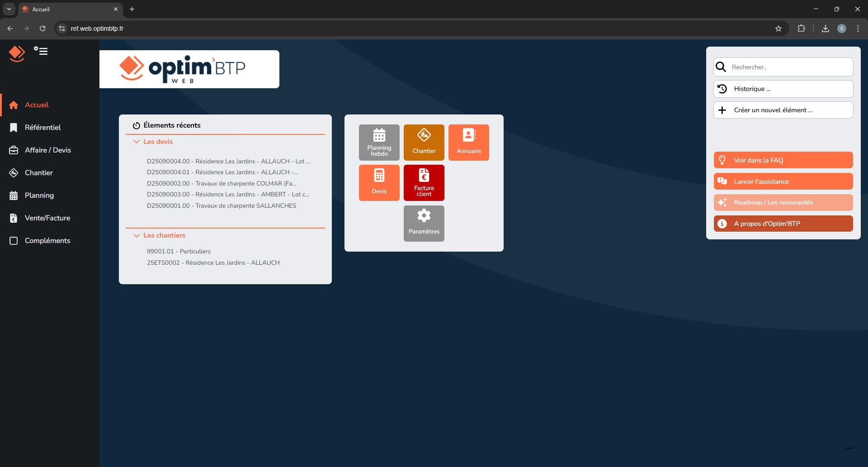Select the Chantier tile shortcut

click(424, 142)
